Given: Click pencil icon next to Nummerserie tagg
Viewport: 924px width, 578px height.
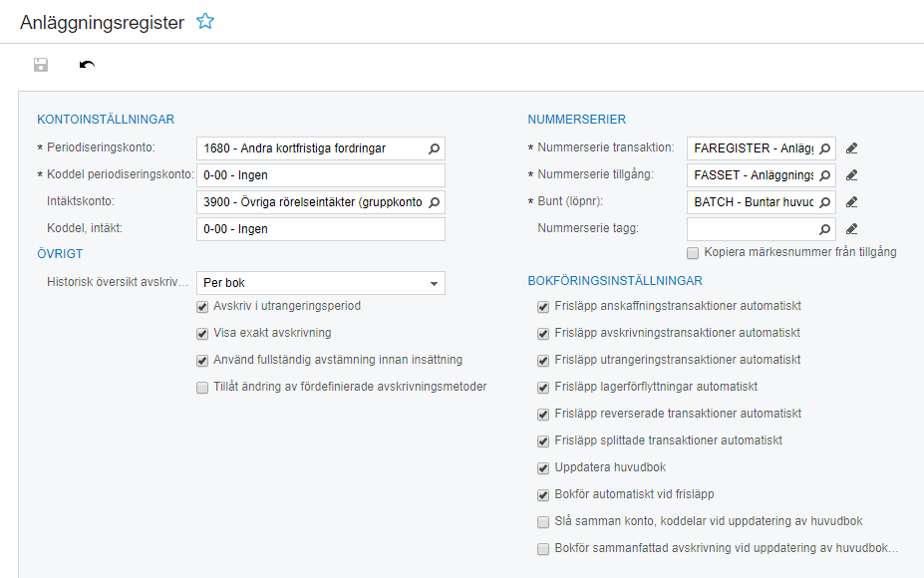Looking at the screenshot, I should [851, 229].
